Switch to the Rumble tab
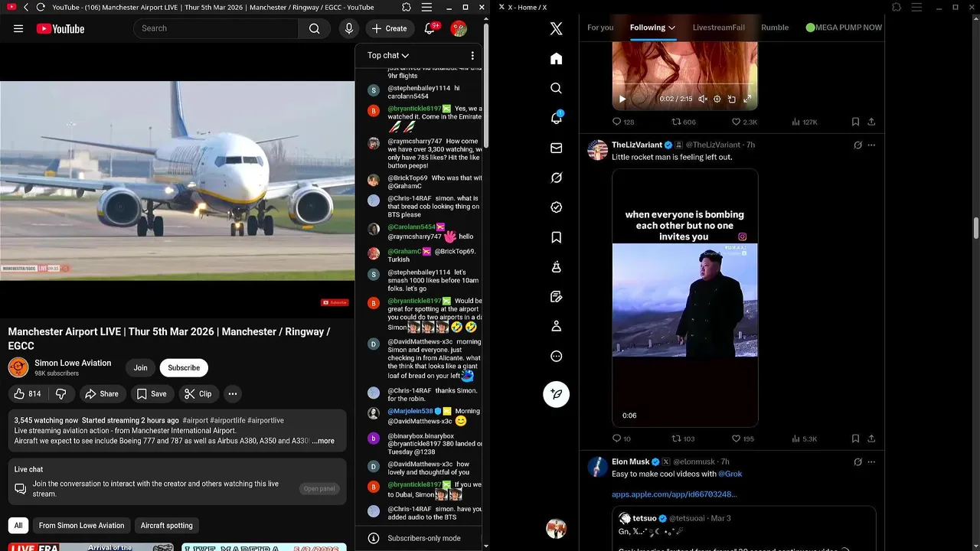This screenshot has width=980, height=551. point(775,28)
